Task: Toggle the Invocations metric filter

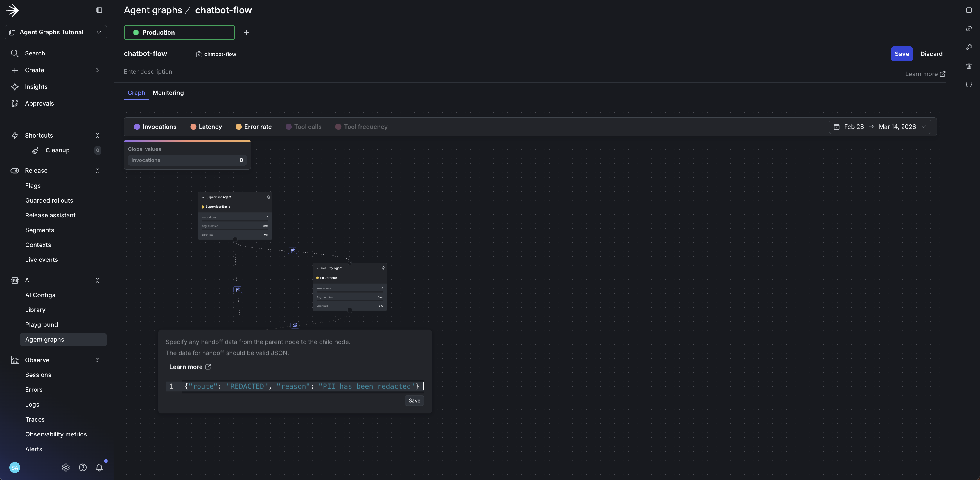Action: click(x=155, y=127)
